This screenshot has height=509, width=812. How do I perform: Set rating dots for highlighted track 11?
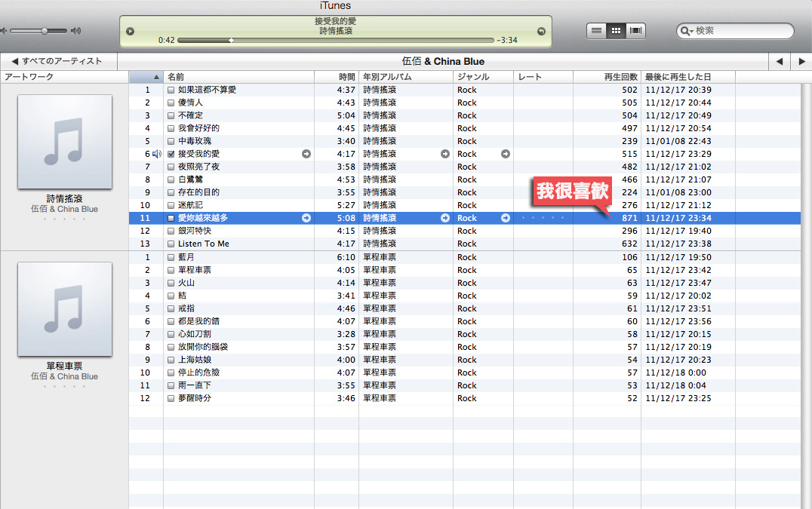[543, 218]
